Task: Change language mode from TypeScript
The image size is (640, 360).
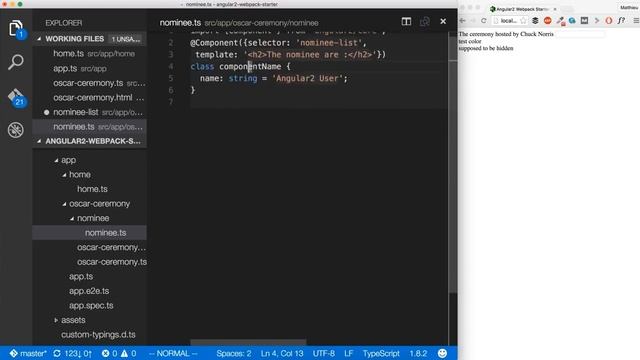Action: coord(381,353)
